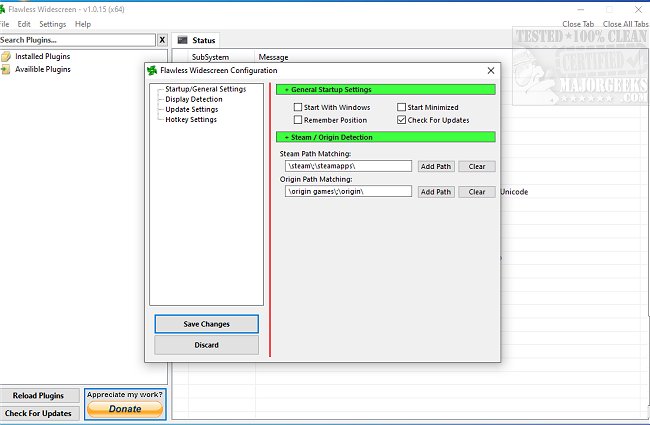The height and width of the screenshot is (425, 650).
Task: Uncheck the Check For Updates checkbox
Action: 401,120
